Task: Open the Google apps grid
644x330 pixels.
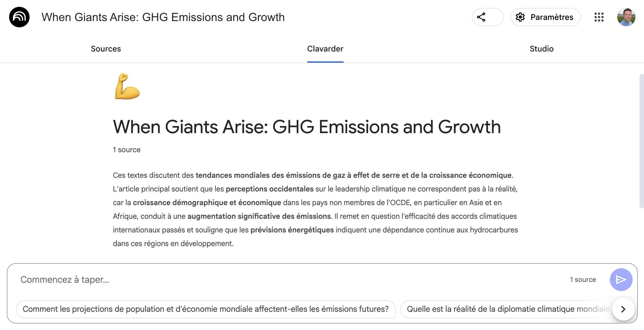Action: [599, 17]
